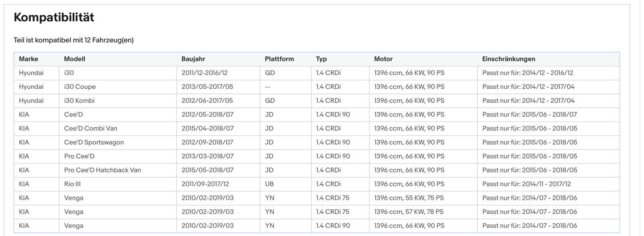Click the Modell column header
Screen dimensions: 644x236
coord(74,59)
